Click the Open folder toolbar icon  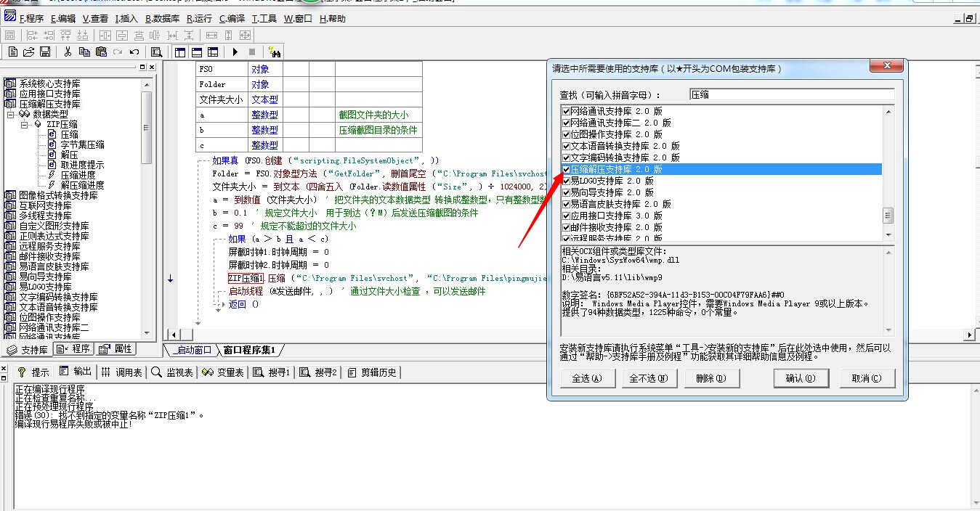click(x=29, y=52)
